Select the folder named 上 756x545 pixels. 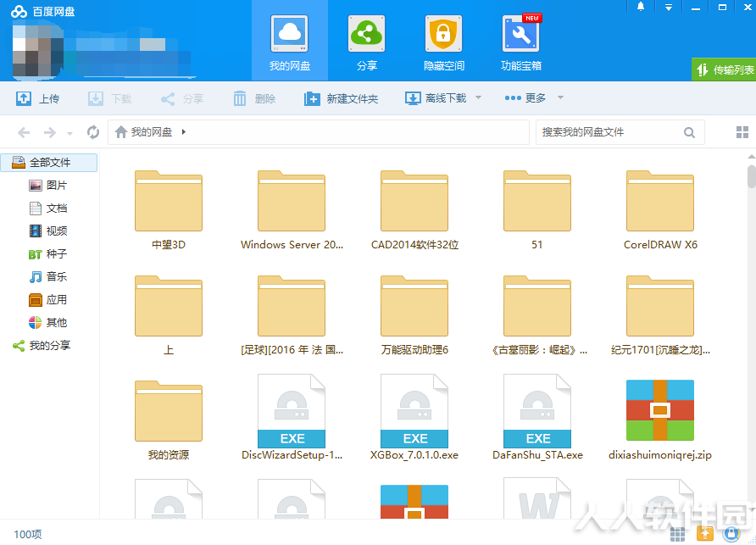click(x=169, y=315)
